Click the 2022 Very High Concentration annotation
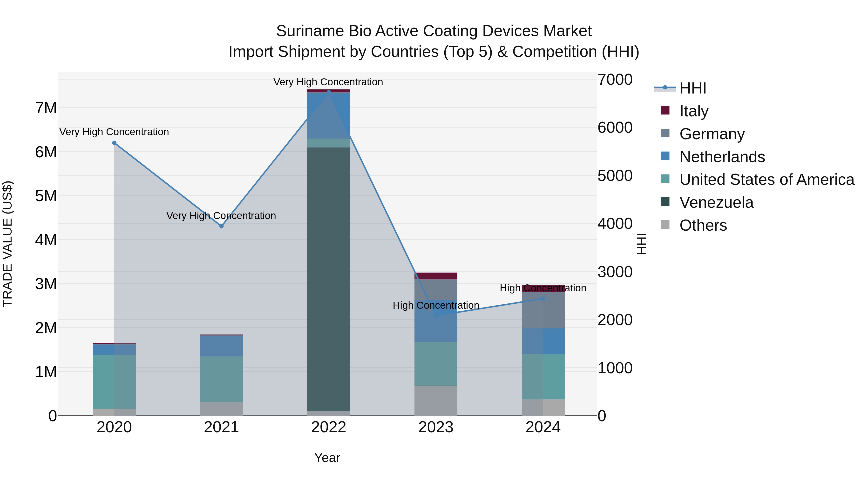Screen dimensions: 868x488 point(328,82)
